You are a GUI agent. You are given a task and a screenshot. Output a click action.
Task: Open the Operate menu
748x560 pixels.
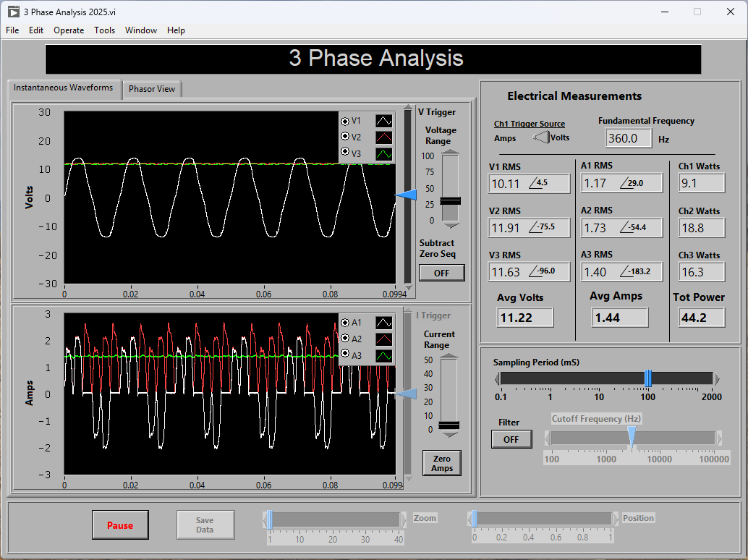coord(69,30)
